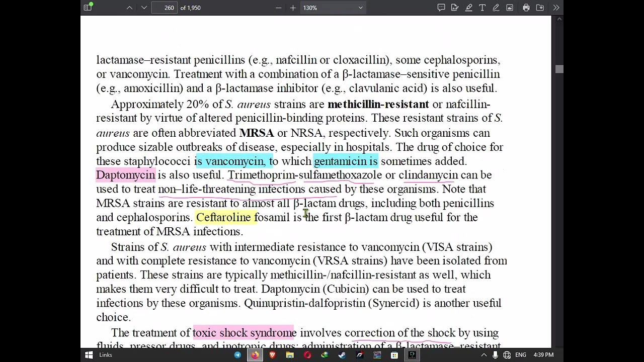This screenshot has height=362, width=644.
Task: Switch the ENG input language
Action: click(521, 355)
